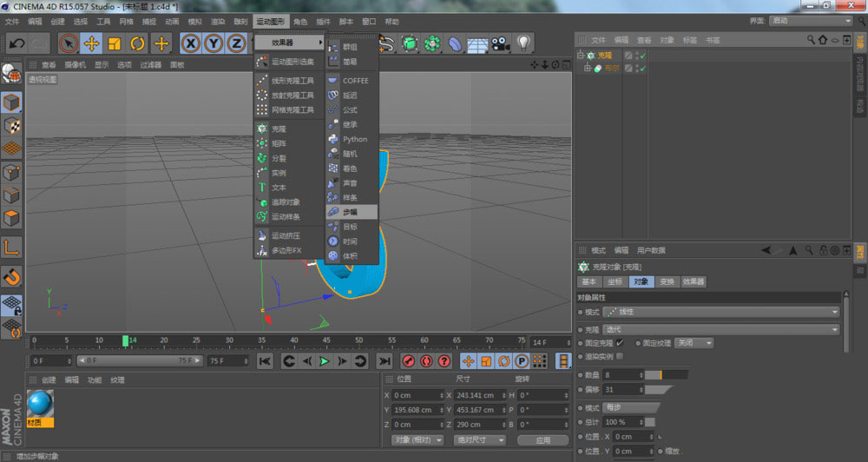Adjust the 偏移 slider bar
This screenshot has width=868, height=462.
(x=659, y=389)
